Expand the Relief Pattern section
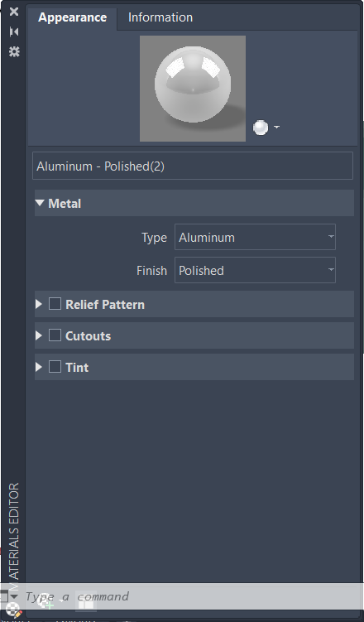Image resolution: width=364 pixels, height=622 pixels. click(38, 304)
